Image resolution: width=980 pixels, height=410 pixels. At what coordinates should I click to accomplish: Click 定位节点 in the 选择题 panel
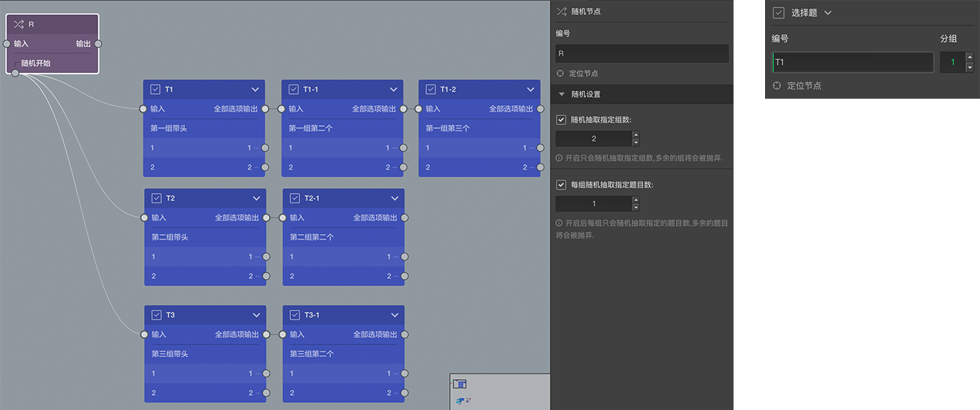pos(804,85)
